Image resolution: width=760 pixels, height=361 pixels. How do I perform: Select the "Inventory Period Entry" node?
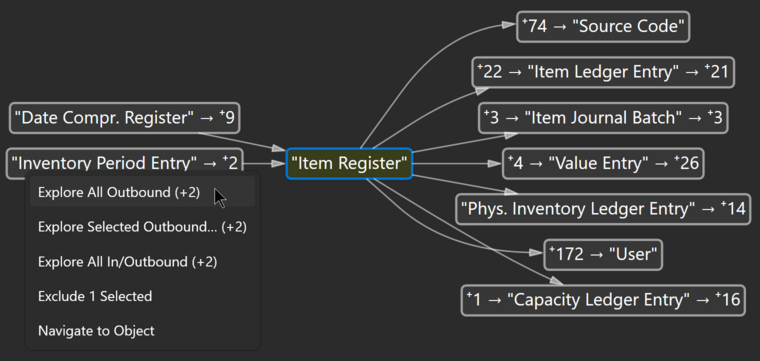tap(125, 163)
